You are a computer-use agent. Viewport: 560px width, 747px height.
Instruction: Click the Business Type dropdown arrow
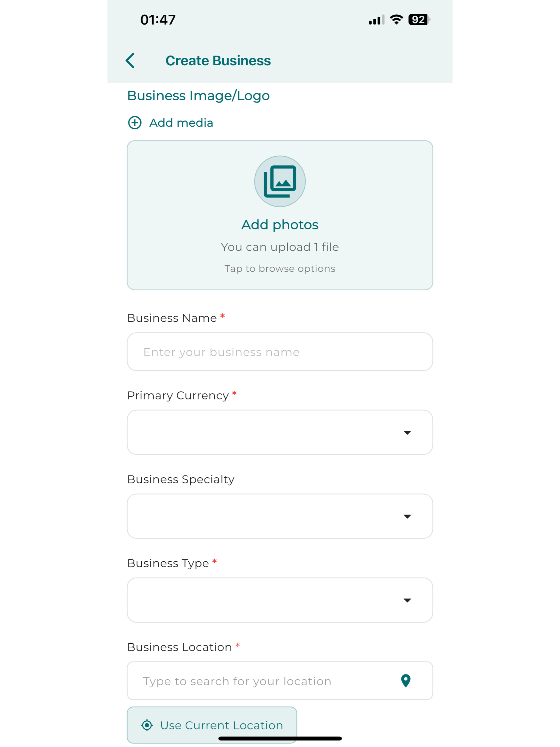(407, 600)
